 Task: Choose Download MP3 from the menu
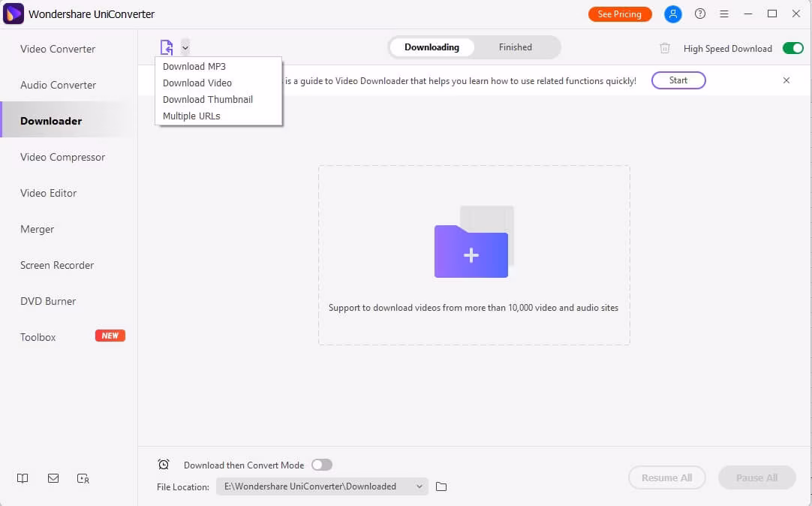194,66
